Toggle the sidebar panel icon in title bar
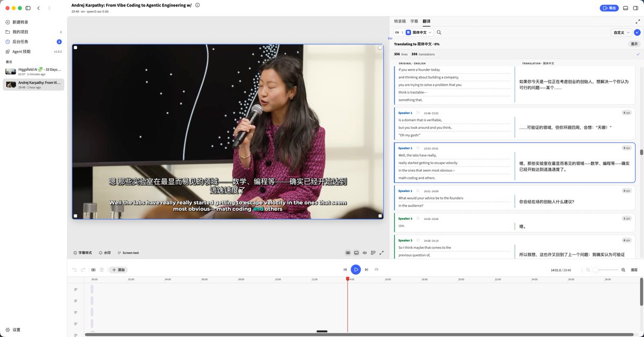Viewport: 644px width, 337px height. tap(28, 8)
